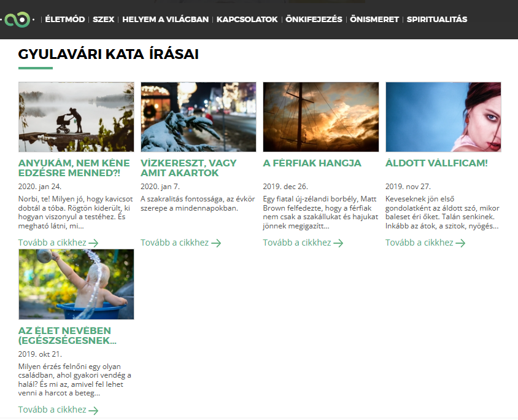Open the baby splashing water thumbnail

click(x=76, y=284)
